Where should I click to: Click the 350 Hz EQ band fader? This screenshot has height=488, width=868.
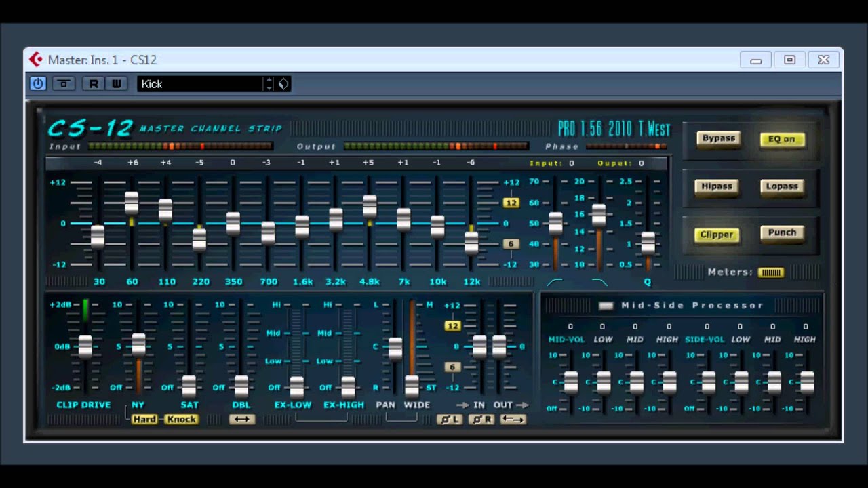point(233,223)
